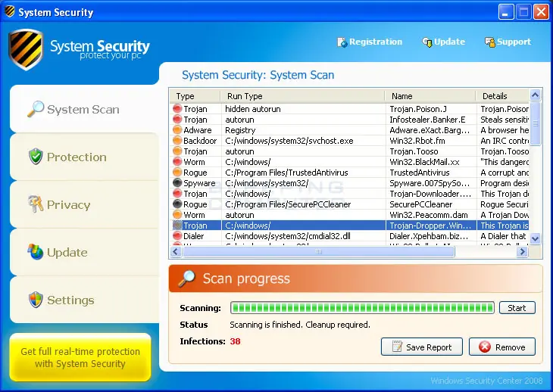
Task: Select C:/windows/system32/svchost.exe entry
Action: 289,141
